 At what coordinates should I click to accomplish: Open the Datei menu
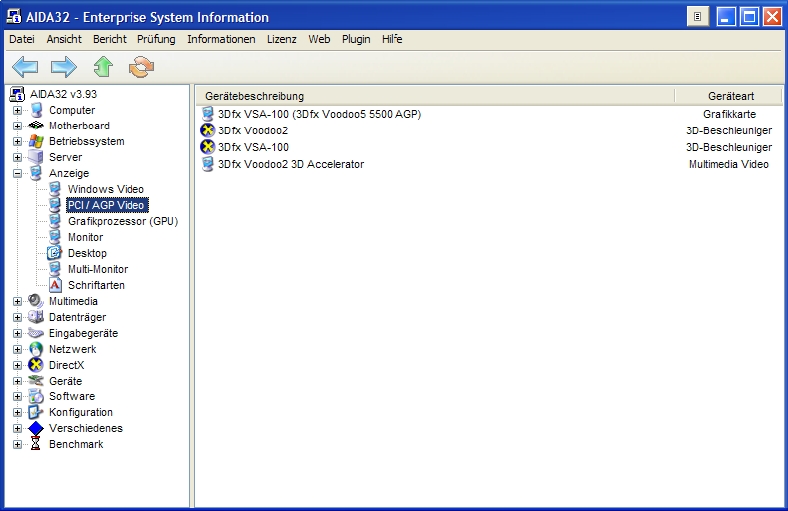pos(22,39)
